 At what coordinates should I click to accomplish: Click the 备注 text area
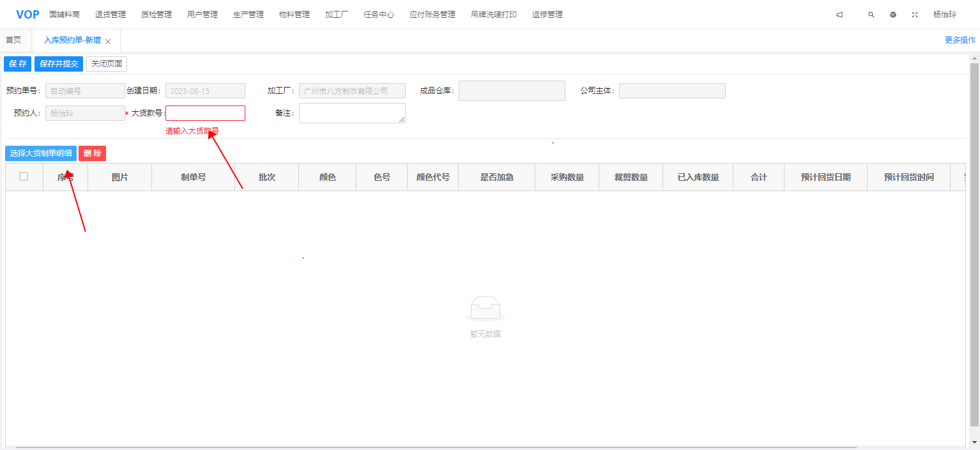(352, 113)
